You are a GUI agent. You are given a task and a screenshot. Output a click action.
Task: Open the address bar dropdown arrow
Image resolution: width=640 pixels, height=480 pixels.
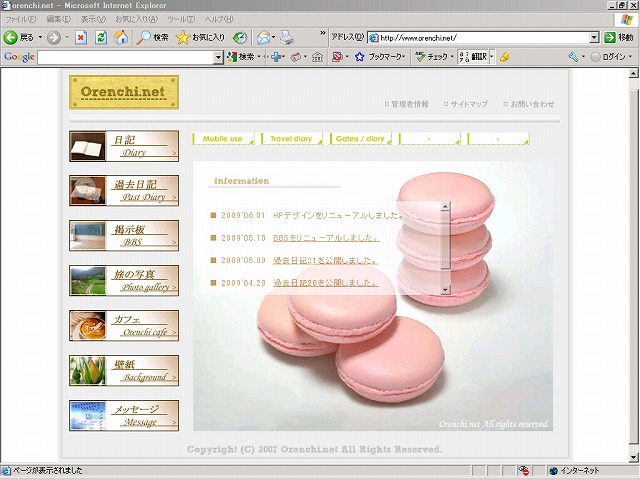(x=594, y=38)
